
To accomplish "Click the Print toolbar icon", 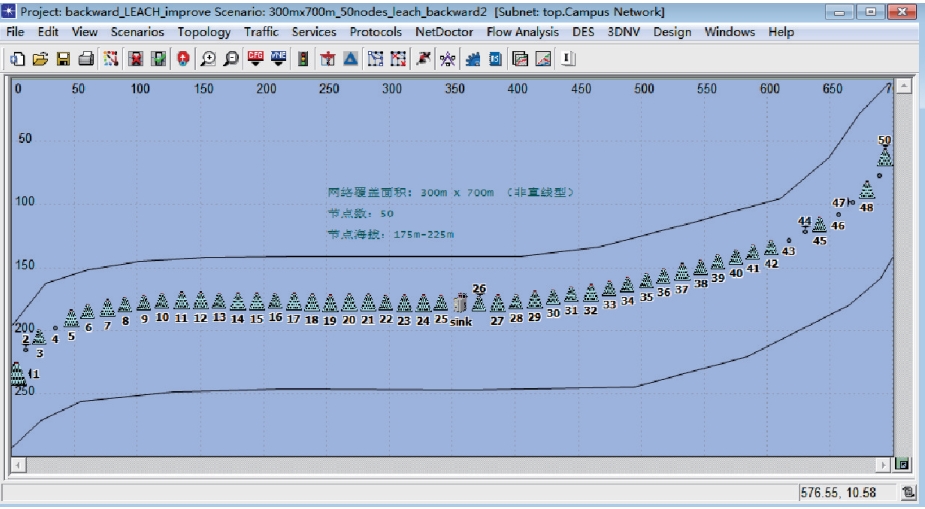I will pos(86,59).
